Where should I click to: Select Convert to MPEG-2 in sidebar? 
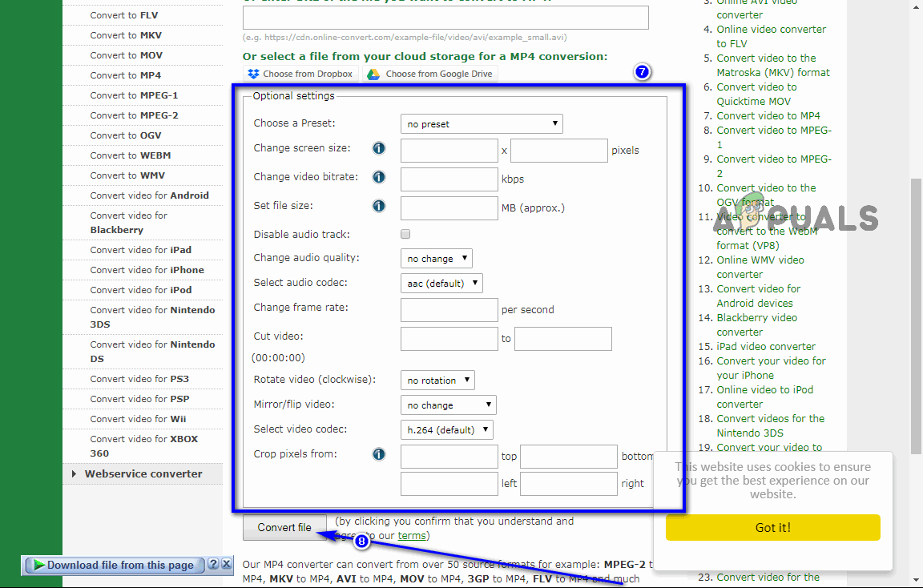pyautogui.click(x=135, y=115)
